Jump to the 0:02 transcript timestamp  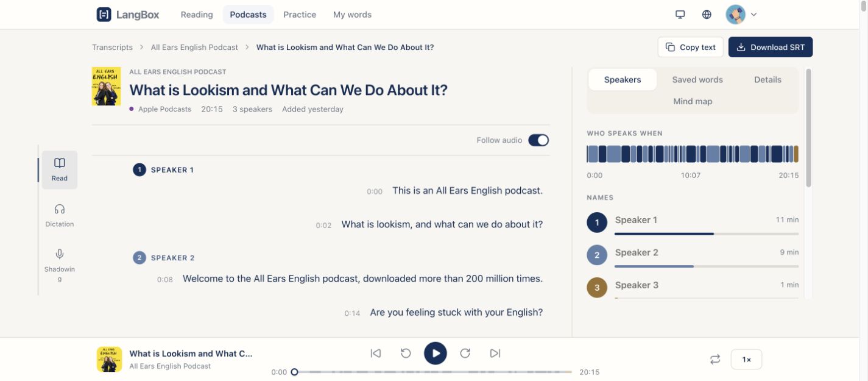click(x=323, y=225)
